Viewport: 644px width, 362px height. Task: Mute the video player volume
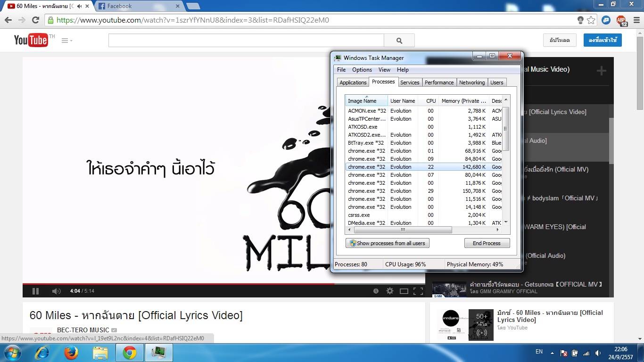click(x=56, y=291)
